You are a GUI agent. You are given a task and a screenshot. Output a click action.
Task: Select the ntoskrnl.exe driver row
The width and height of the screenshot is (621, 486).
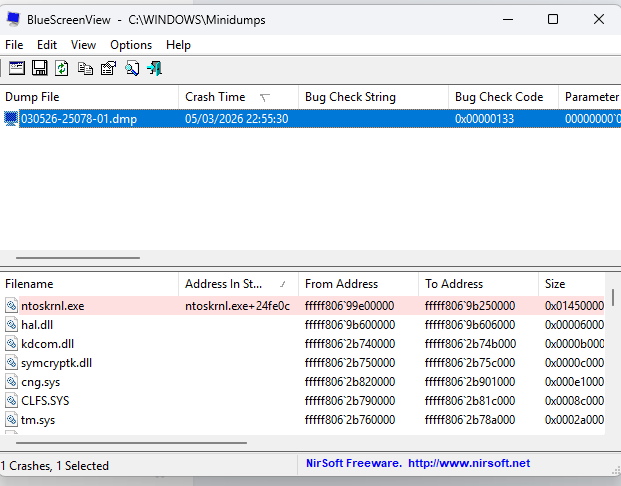coord(52,306)
